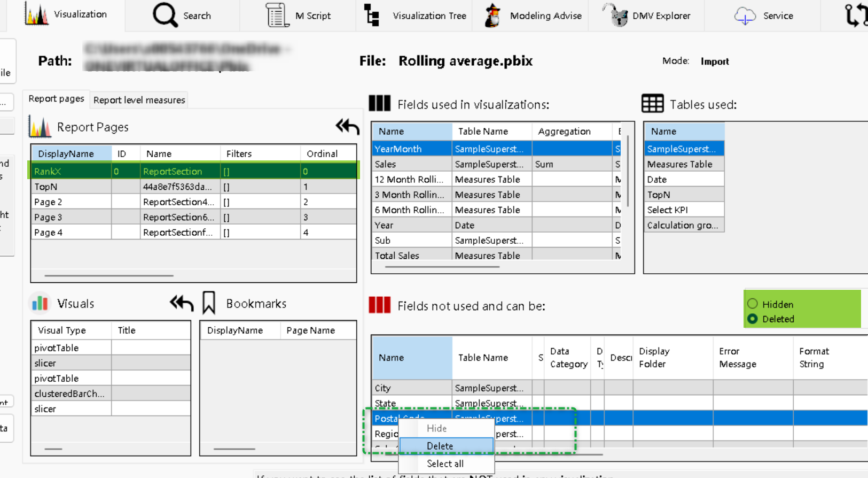
Task: Select the Hidden radio option
Action: pos(753,304)
